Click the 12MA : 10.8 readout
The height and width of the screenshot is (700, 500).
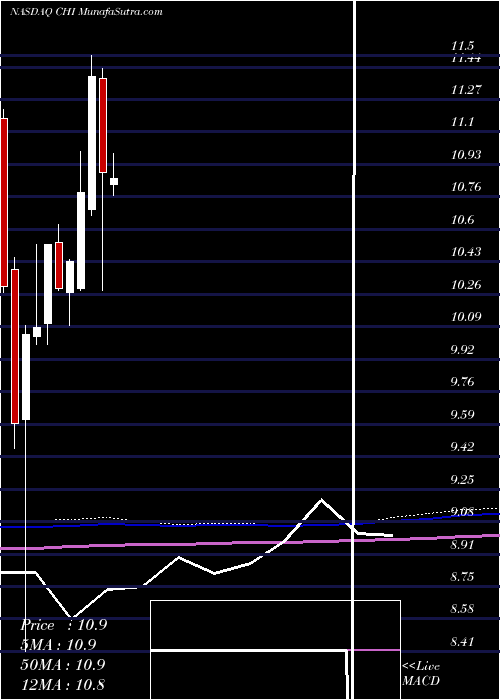(62, 684)
